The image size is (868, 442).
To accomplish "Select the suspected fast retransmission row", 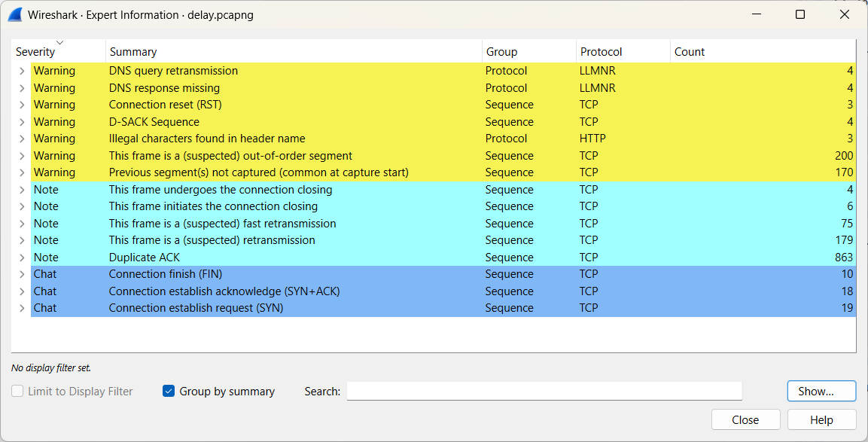I will 222,224.
